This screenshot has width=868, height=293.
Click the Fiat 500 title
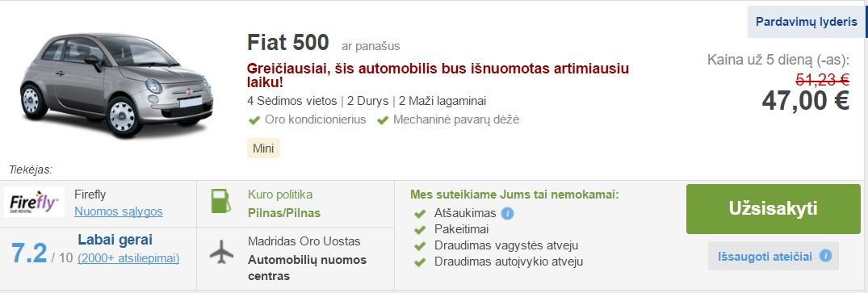click(x=288, y=43)
